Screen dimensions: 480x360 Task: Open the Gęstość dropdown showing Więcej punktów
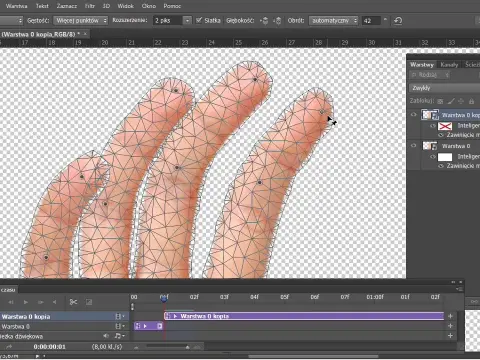(x=81, y=21)
